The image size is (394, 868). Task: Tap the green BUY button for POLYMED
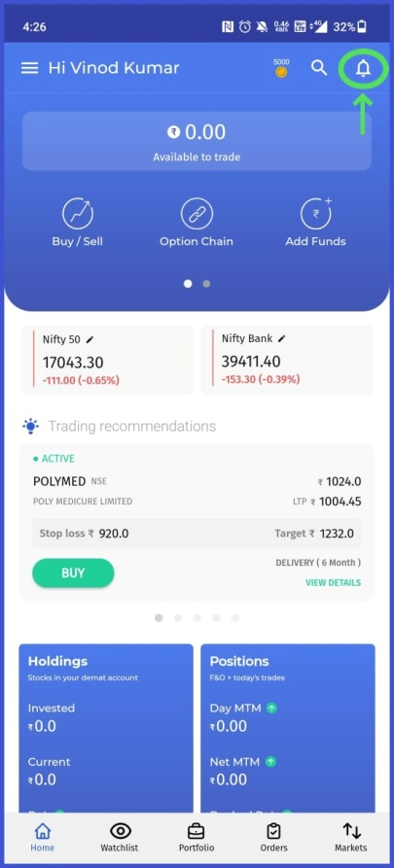73,573
